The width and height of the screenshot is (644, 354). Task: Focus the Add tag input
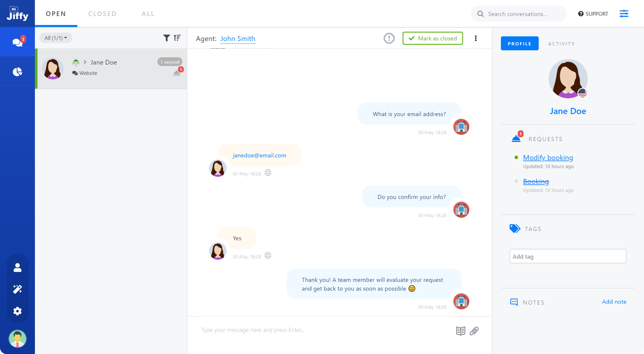568,256
